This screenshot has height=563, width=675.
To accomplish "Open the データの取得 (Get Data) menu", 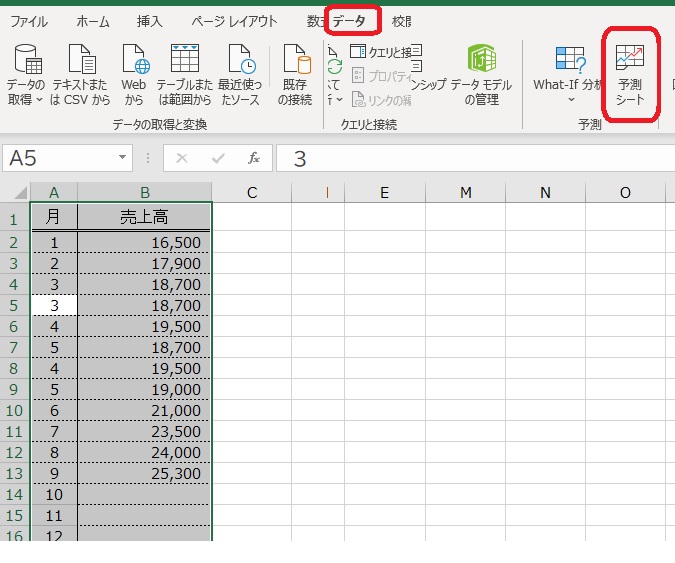I will [25, 75].
